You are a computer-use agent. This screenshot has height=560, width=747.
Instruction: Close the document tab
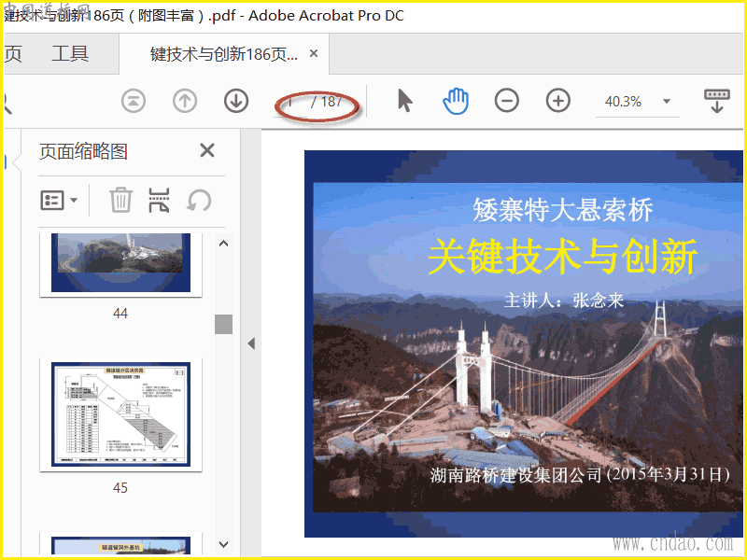pyautogui.click(x=314, y=53)
